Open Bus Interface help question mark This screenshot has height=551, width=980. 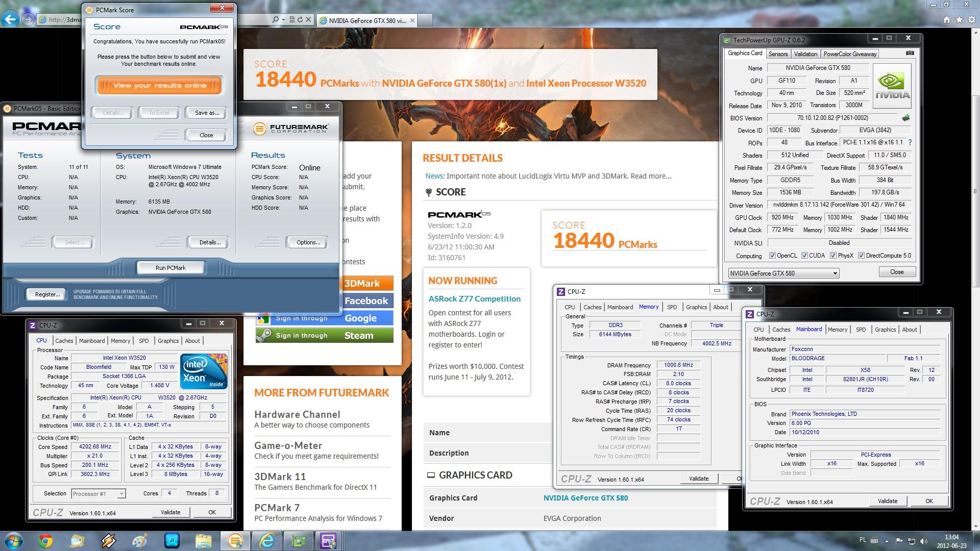tap(910, 143)
